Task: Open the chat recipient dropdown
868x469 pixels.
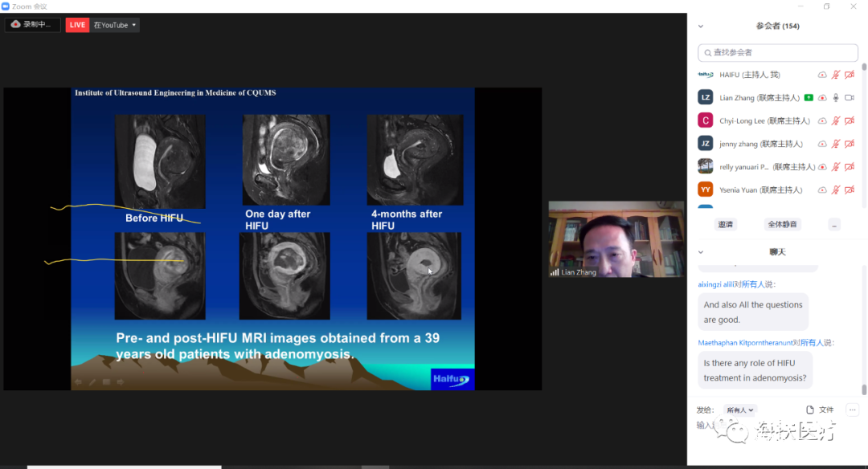Action: 740,410
